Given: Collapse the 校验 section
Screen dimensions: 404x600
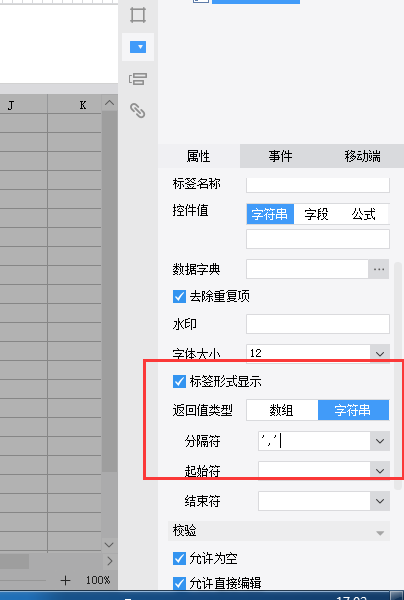Looking at the screenshot, I should (380, 532).
